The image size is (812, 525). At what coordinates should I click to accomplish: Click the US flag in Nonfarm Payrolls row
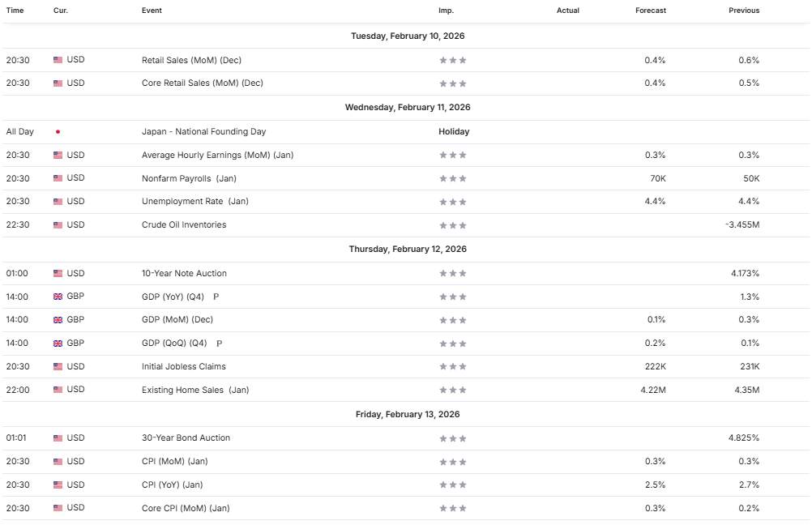[58, 178]
